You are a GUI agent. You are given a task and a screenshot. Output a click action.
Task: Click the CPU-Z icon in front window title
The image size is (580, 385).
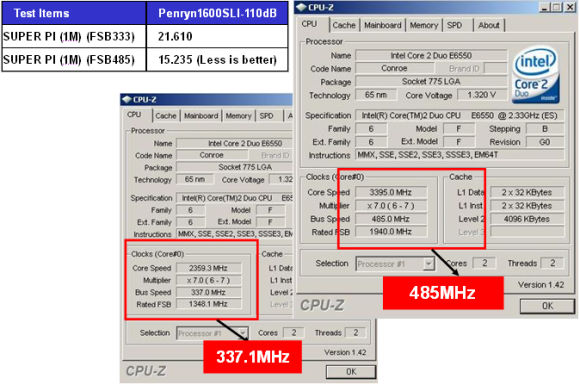[301, 7]
